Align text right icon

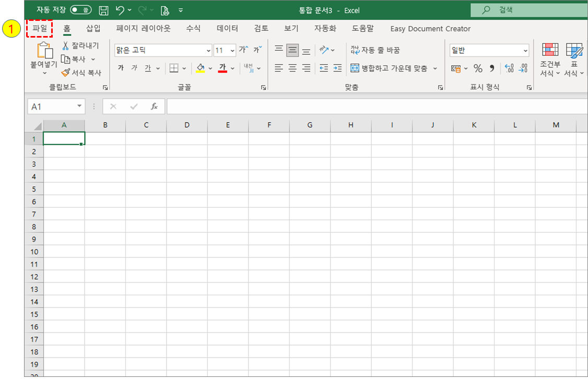307,68
